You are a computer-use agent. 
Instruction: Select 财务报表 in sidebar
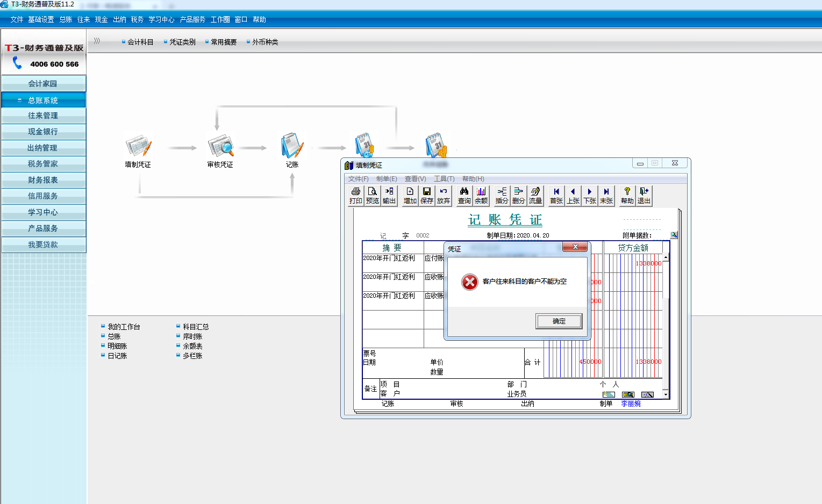(x=43, y=180)
